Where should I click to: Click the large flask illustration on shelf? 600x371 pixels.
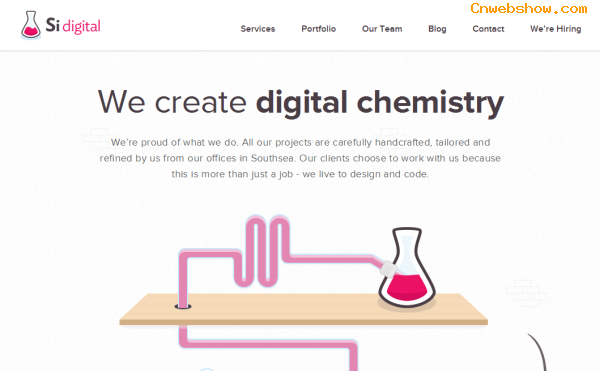tap(407, 268)
